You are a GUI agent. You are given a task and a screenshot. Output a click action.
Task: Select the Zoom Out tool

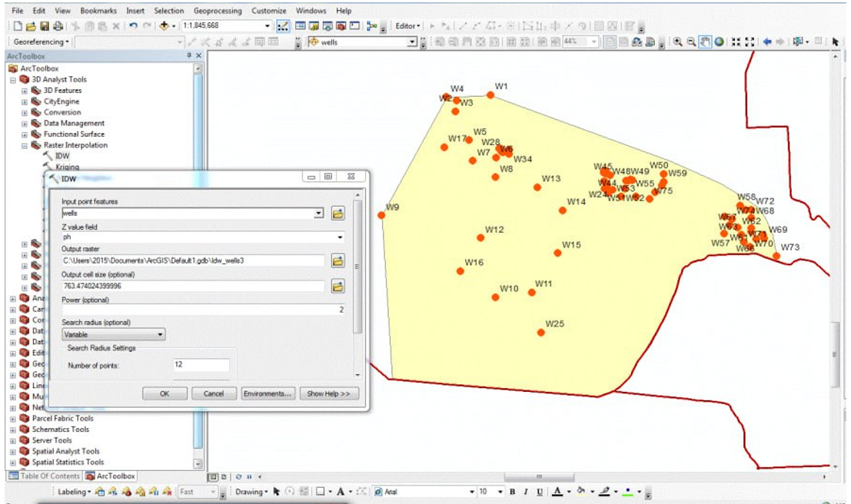pyautogui.click(x=691, y=41)
